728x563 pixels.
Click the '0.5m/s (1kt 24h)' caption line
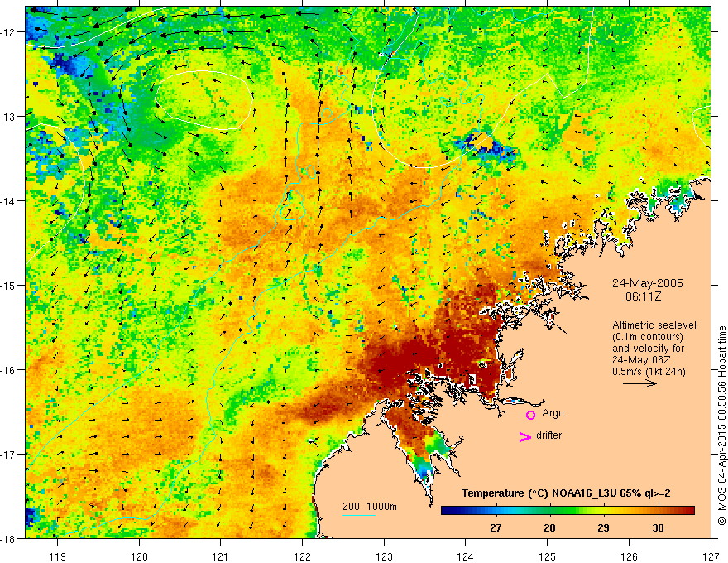click(649, 371)
